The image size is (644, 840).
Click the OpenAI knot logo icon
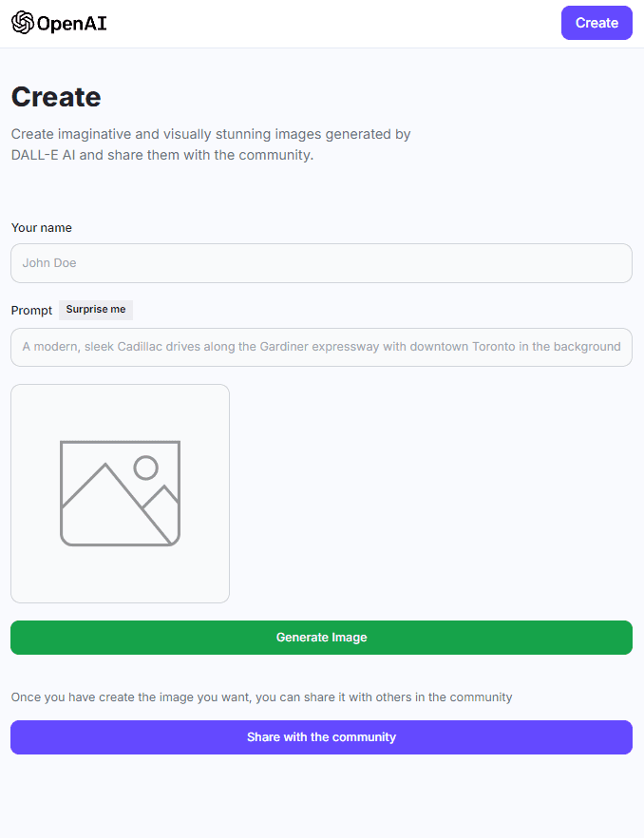click(23, 23)
